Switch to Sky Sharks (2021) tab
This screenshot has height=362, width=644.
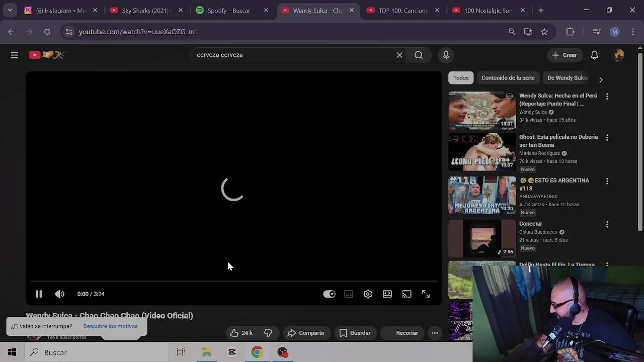tap(147, 10)
